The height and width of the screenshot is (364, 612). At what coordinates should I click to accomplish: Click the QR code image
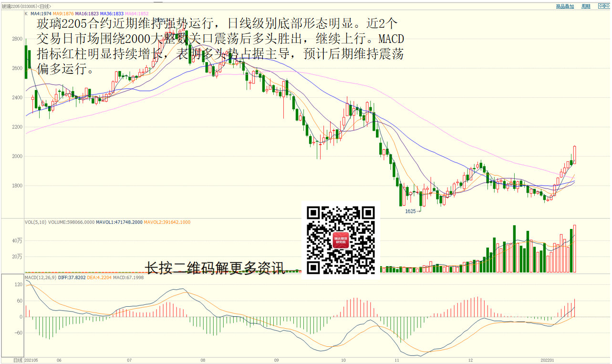tap(341, 240)
